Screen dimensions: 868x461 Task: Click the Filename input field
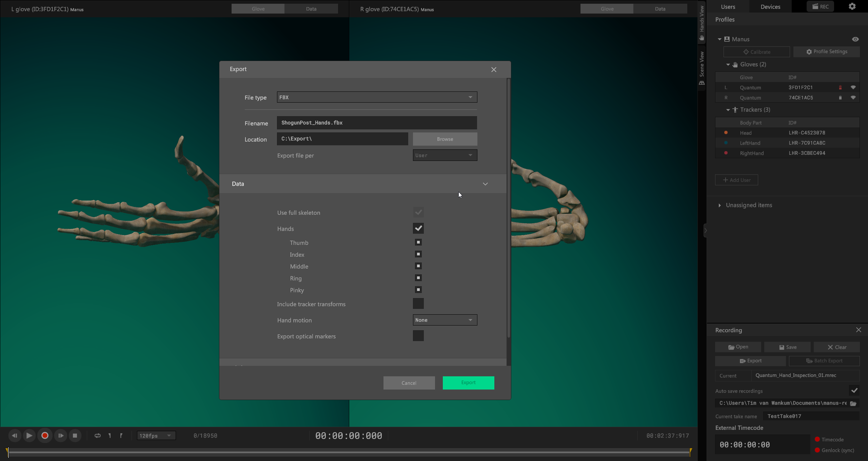(x=376, y=123)
